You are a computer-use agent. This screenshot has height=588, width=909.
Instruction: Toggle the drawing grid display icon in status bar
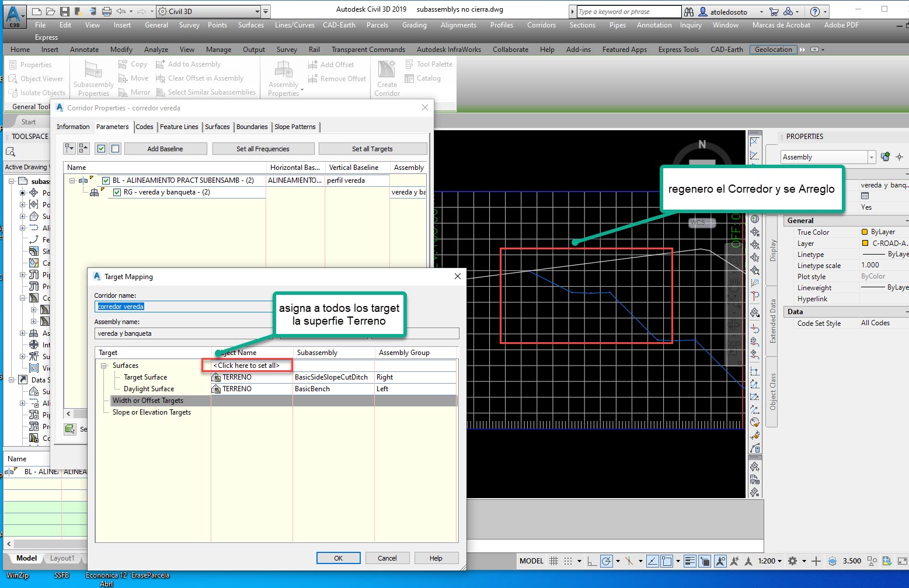coord(553,561)
